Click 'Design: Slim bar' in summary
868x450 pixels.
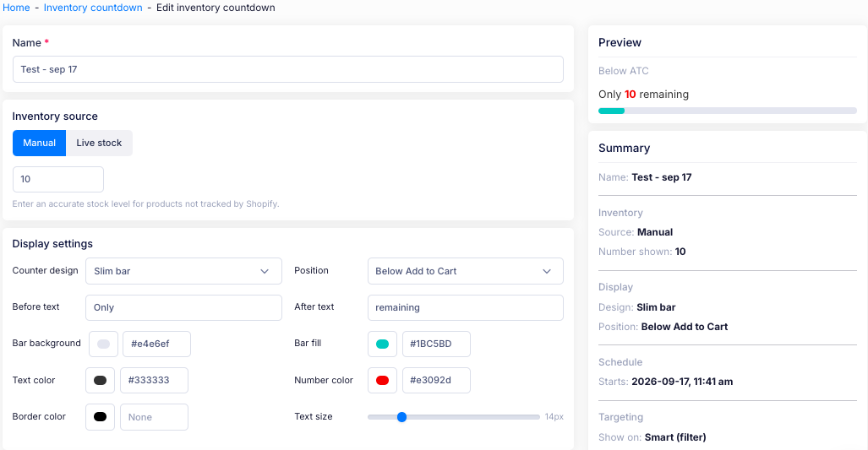click(x=636, y=307)
